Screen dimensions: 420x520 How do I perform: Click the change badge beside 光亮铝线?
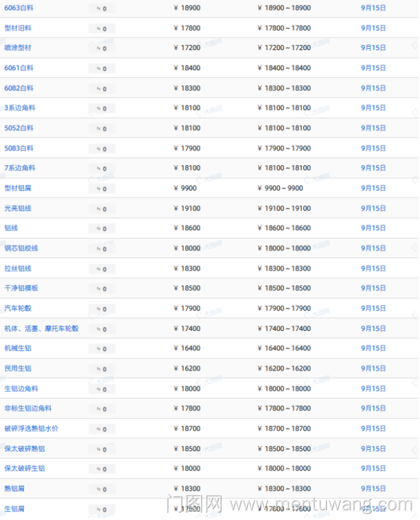coord(102,209)
